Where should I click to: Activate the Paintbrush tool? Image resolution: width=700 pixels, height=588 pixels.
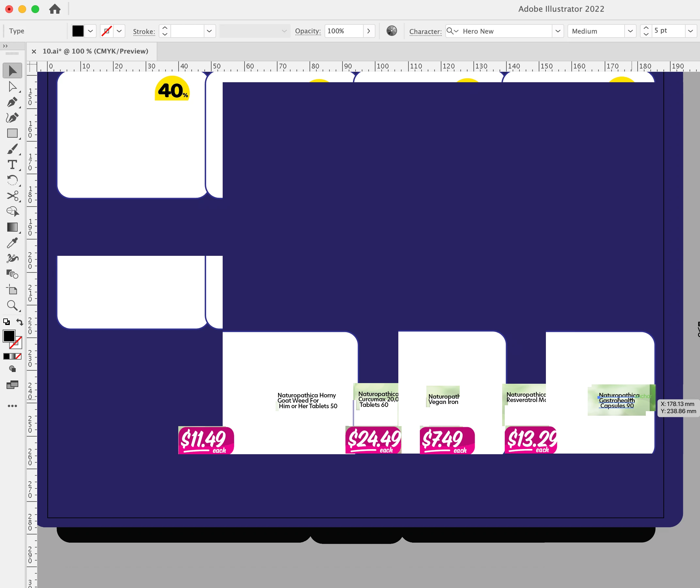coord(12,149)
